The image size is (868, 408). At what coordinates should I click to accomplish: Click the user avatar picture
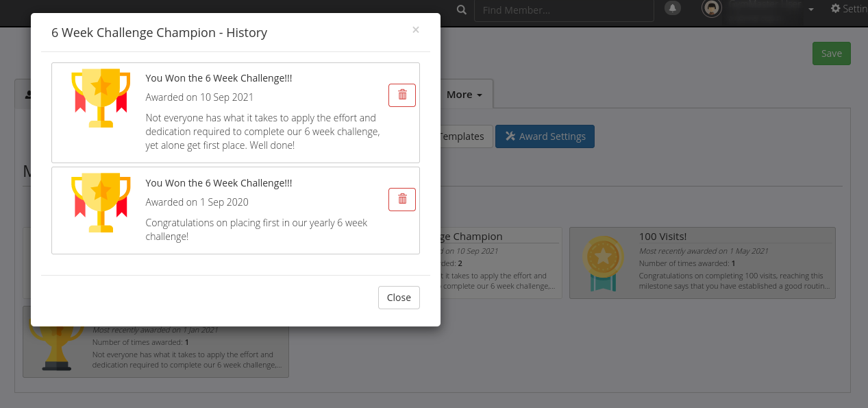tap(712, 8)
